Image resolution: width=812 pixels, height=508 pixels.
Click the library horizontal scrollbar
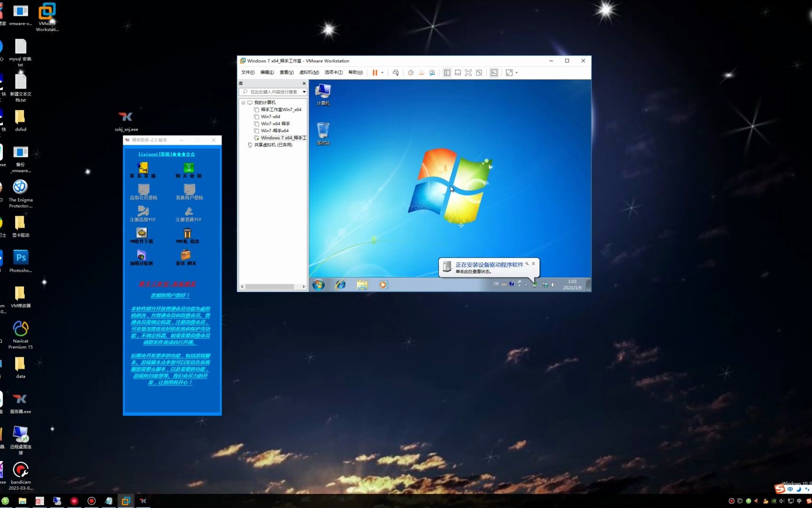(270, 286)
